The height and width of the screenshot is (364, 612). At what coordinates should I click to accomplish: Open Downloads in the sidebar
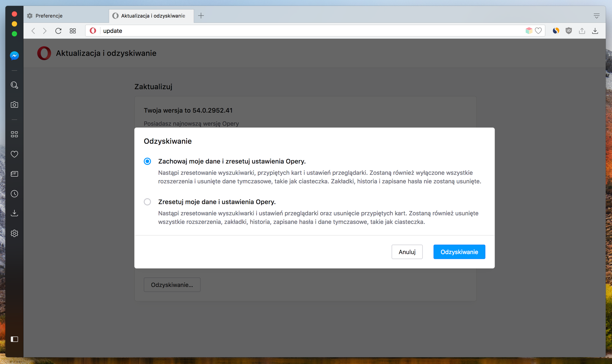14,213
